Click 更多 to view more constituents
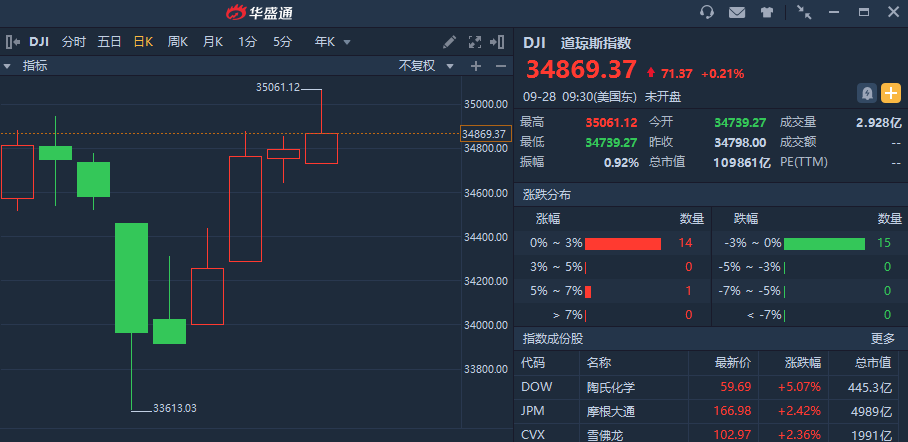The width and height of the screenshot is (908, 442). (883, 339)
